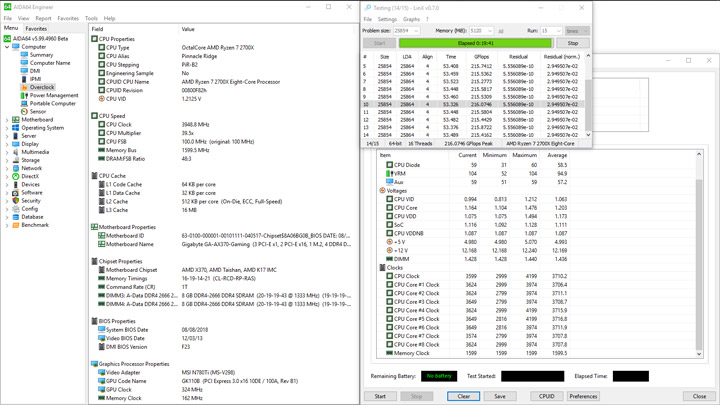Click the Config icon
This screenshot has width=720, height=405.
click(x=16, y=209)
